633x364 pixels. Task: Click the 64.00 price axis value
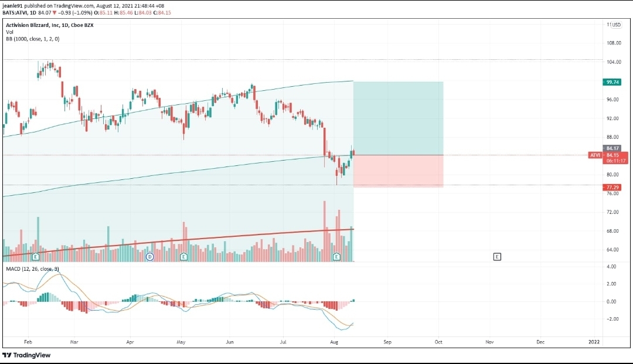(x=613, y=249)
